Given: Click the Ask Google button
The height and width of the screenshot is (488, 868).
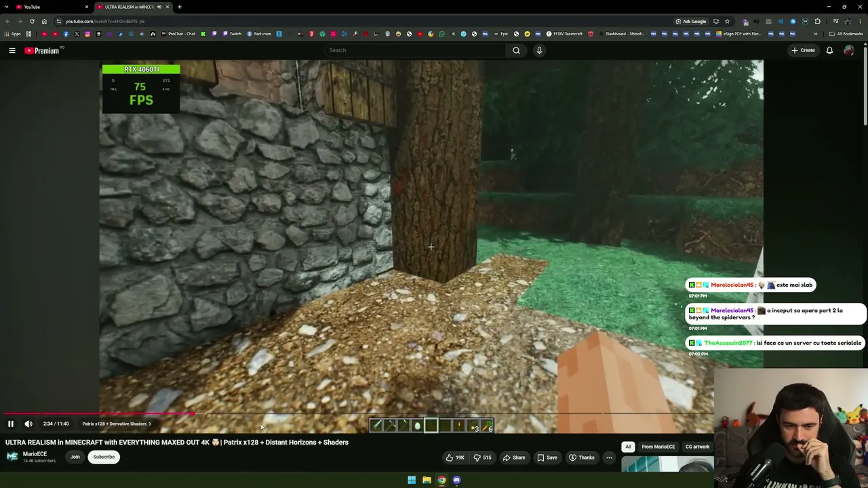Looking at the screenshot, I should pos(691,21).
